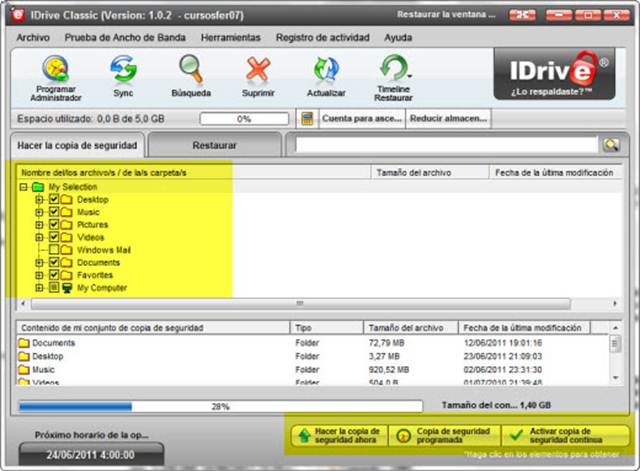Open Búsqueda magnifier tool

coord(191,69)
